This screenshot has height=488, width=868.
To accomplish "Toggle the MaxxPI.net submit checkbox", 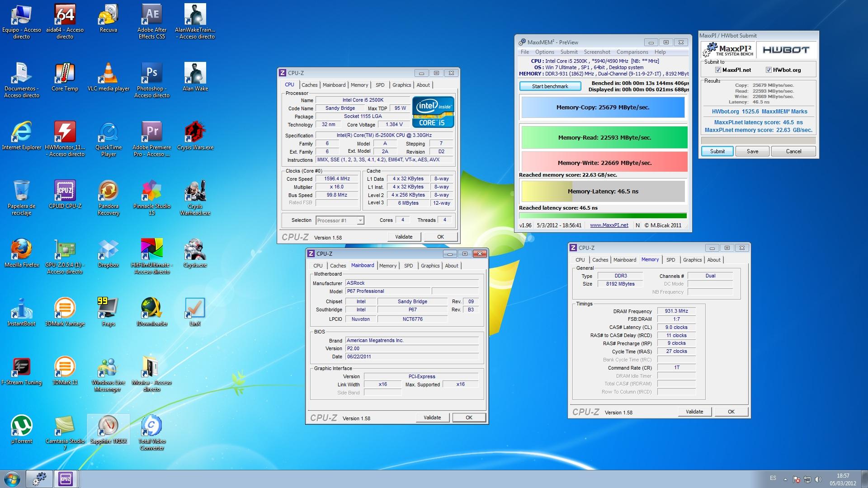I will tap(718, 70).
